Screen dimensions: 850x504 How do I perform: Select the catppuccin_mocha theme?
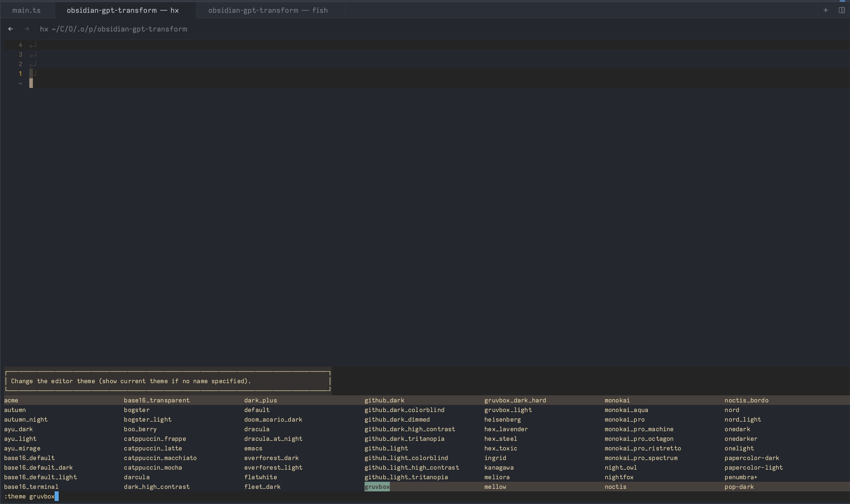(x=153, y=467)
